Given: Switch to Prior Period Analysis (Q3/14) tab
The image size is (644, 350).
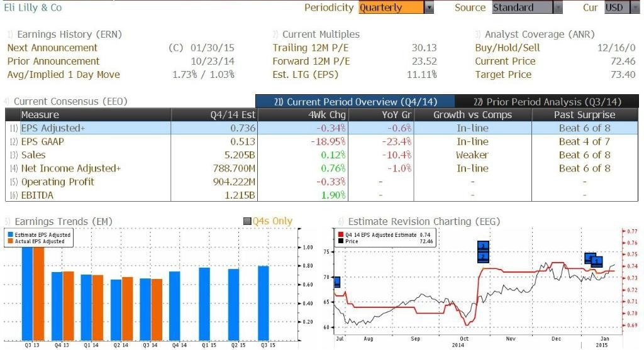Looking at the screenshot, I should 547,101.
